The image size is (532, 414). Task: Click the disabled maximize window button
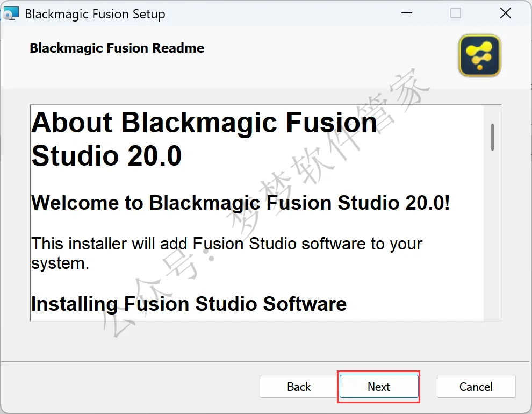click(455, 13)
